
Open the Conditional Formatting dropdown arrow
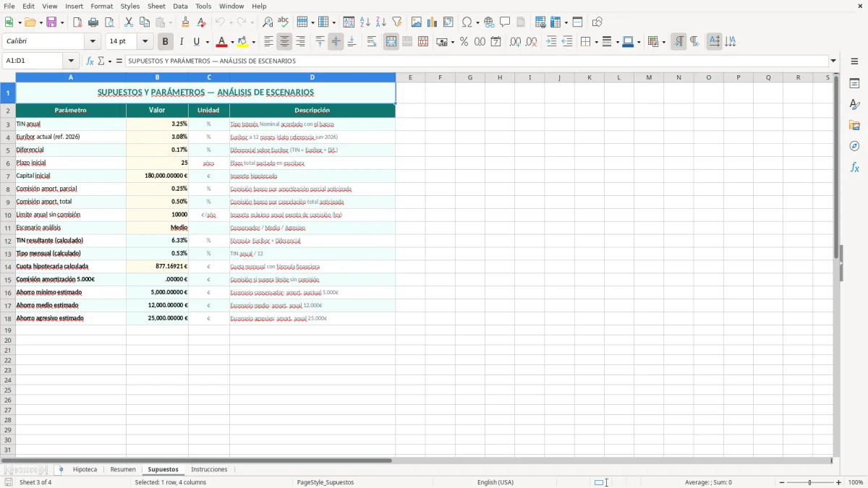click(663, 42)
